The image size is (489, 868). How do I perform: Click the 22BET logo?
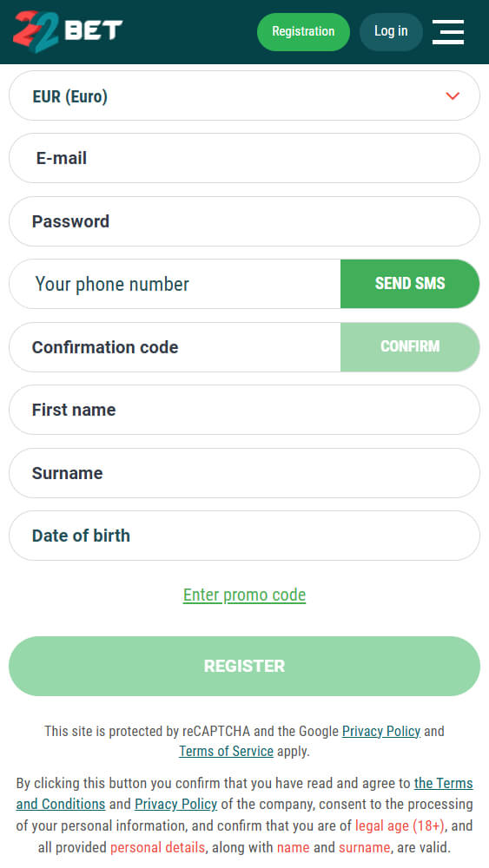[68, 31]
